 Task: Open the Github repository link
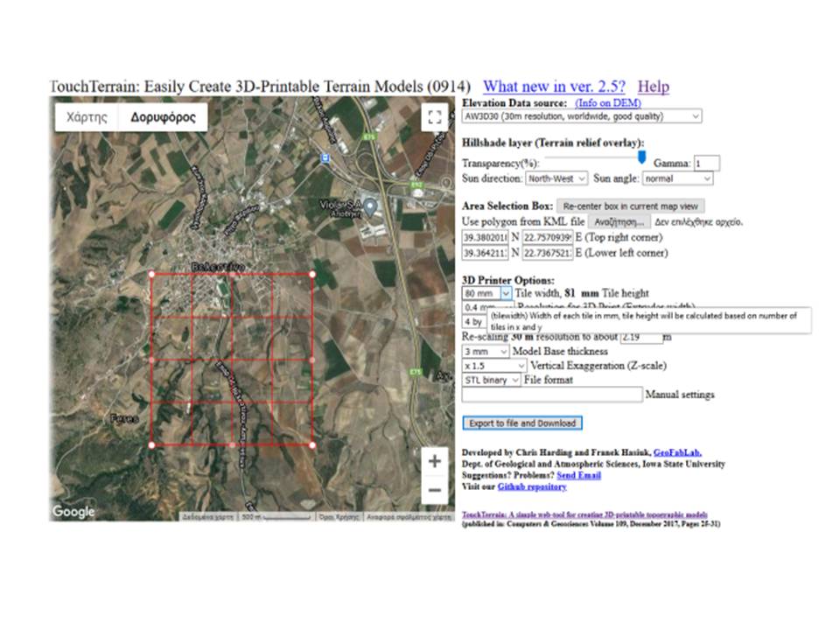click(x=531, y=486)
